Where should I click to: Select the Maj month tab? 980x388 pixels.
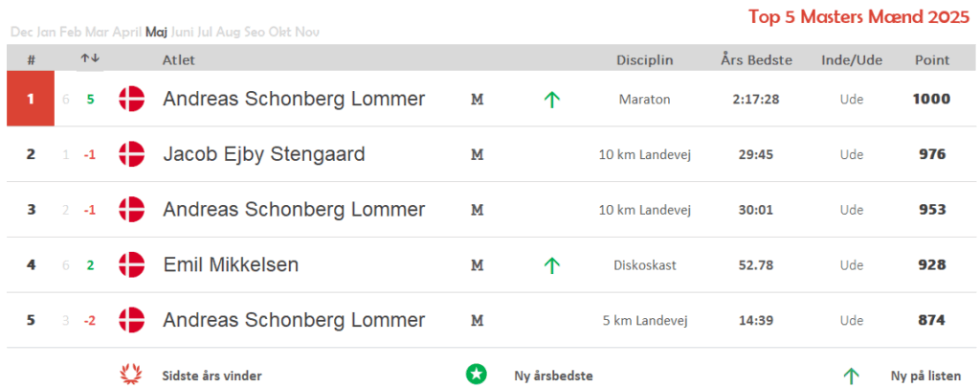[156, 32]
